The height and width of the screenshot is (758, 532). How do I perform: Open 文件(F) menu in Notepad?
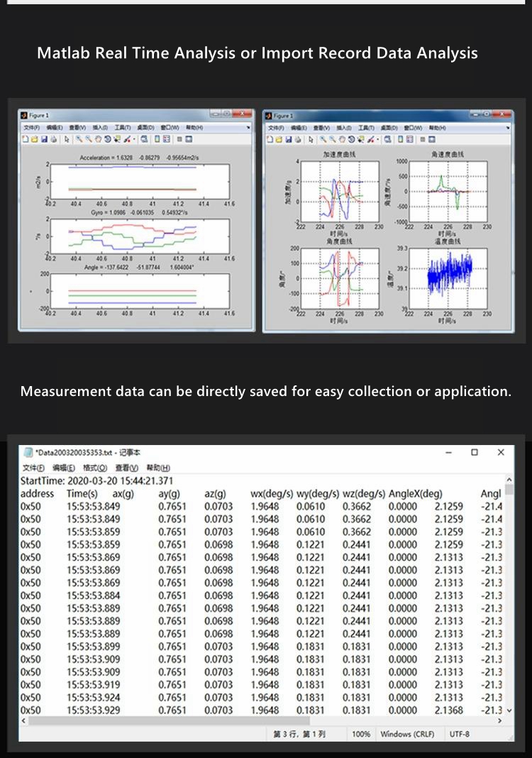pyautogui.click(x=33, y=468)
